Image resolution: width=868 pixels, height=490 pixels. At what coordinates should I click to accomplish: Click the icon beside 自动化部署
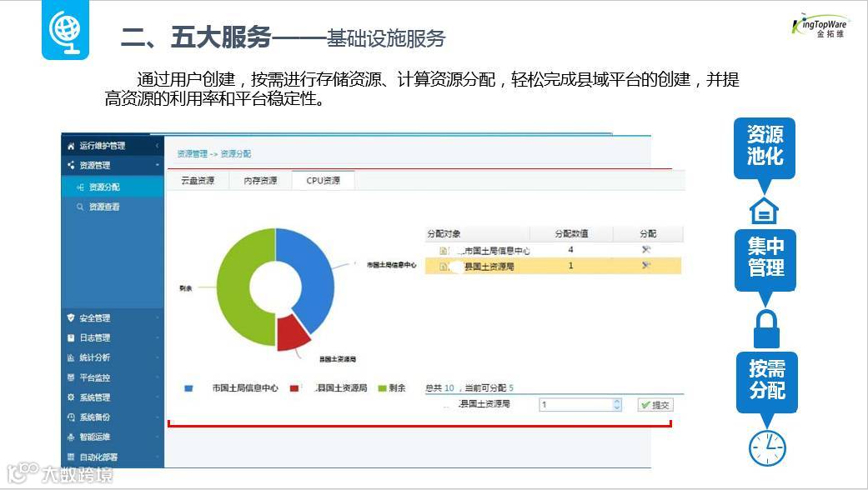click(x=71, y=457)
